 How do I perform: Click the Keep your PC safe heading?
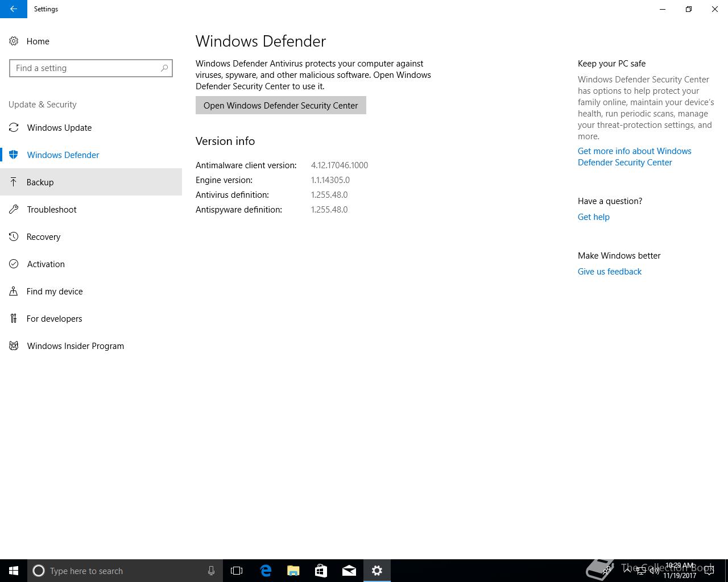(x=612, y=64)
